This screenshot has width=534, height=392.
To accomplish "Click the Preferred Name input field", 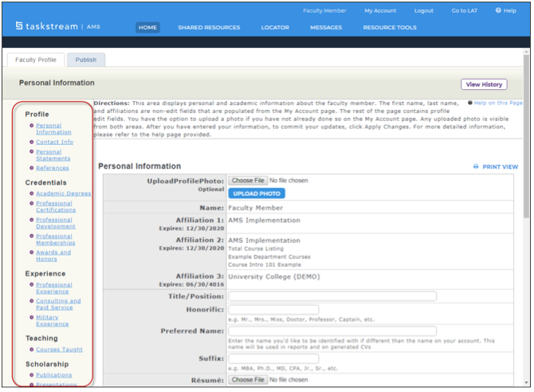I will click(332, 331).
